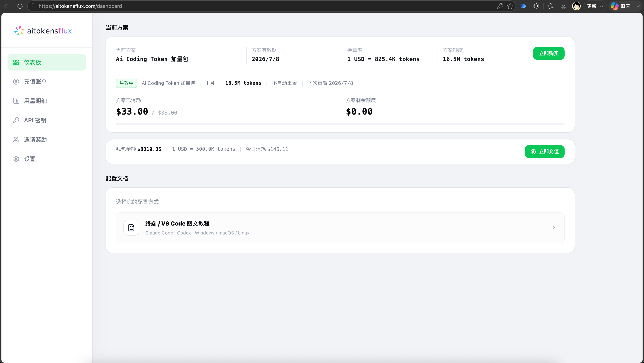
Task: Click the address bar URL
Action: point(80,6)
